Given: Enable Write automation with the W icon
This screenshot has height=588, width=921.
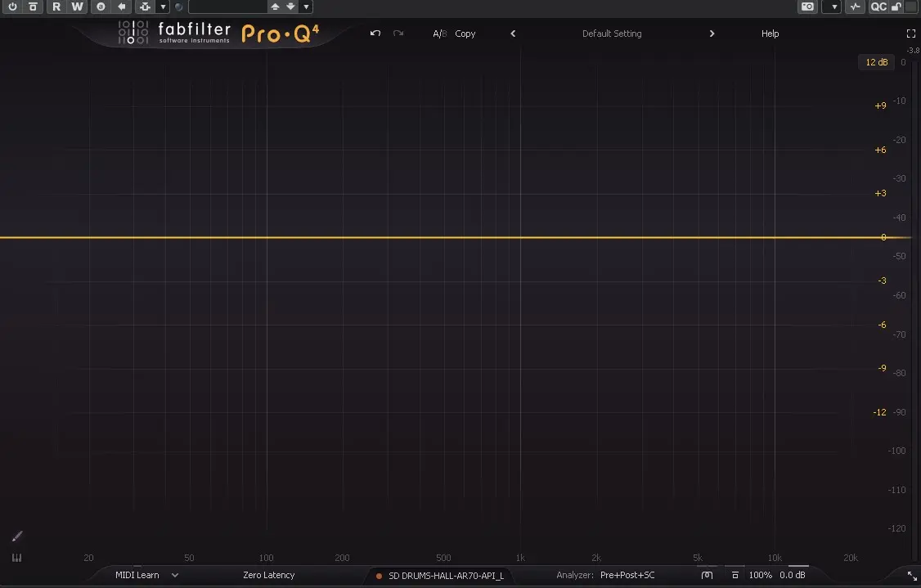Looking at the screenshot, I should tap(76, 7).
